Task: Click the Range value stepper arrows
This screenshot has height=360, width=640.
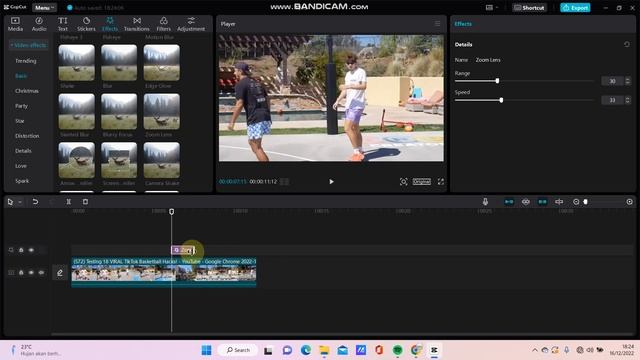Action: (628, 81)
